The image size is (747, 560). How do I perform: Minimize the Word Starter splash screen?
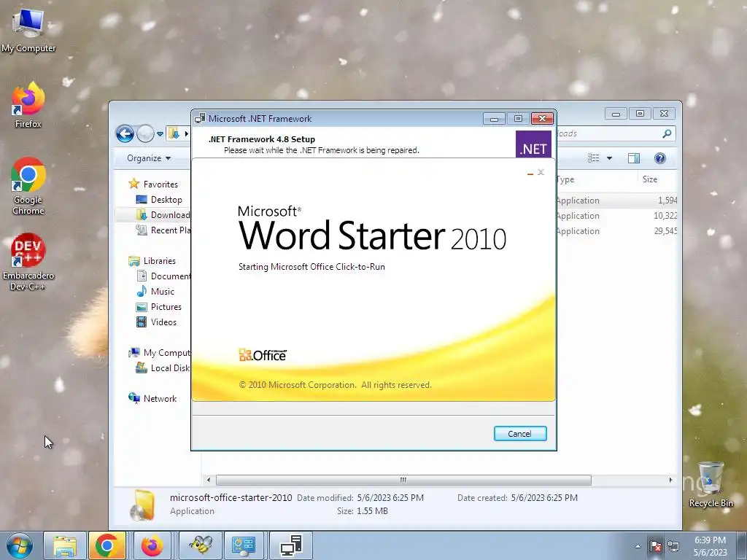click(x=530, y=173)
